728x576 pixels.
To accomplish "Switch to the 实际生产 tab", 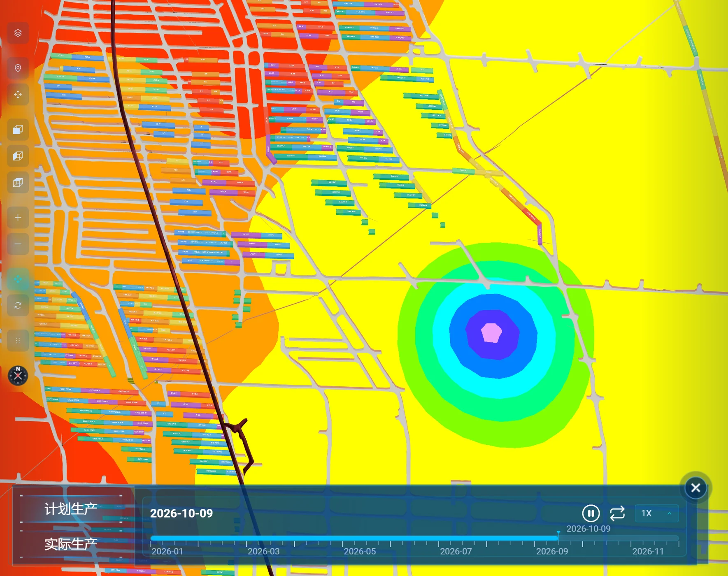I will tap(71, 544).
